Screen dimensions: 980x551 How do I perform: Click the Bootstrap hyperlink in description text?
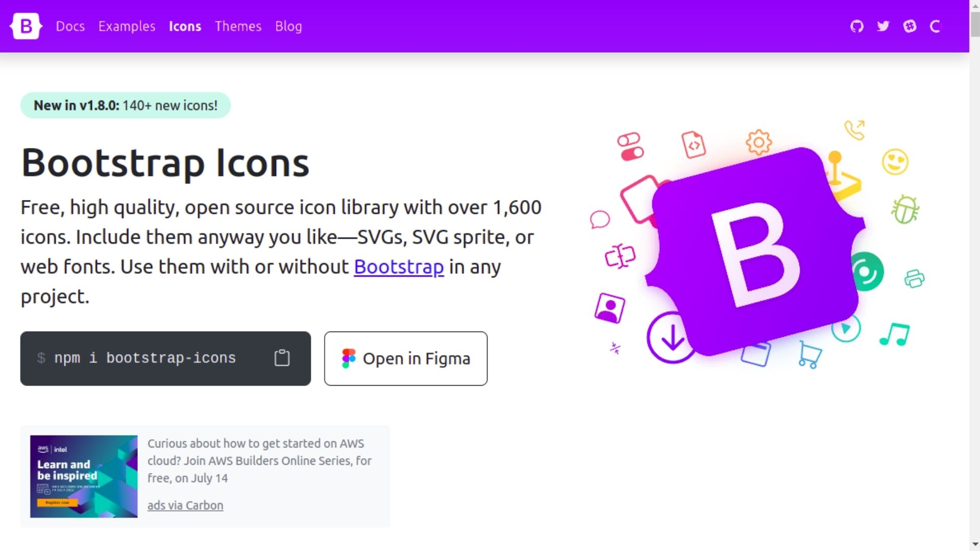coord(399,266)
